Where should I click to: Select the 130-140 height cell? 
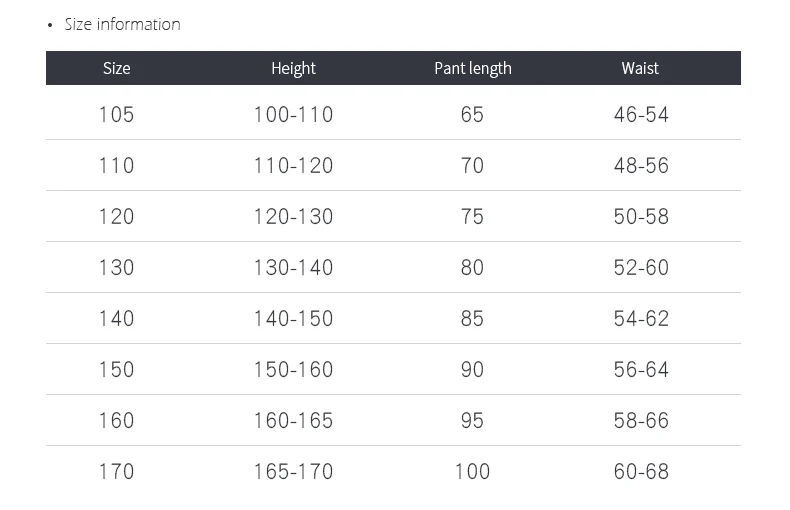point(293,268)
